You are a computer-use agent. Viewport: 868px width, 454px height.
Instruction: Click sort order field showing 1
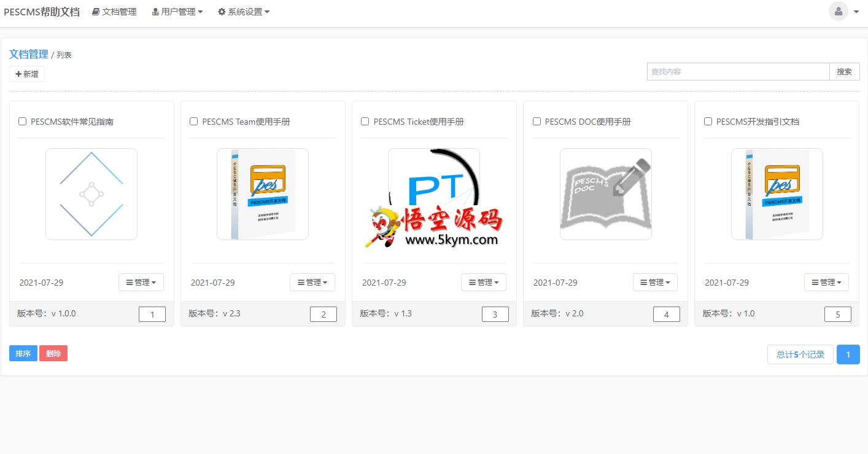[152, 315]
